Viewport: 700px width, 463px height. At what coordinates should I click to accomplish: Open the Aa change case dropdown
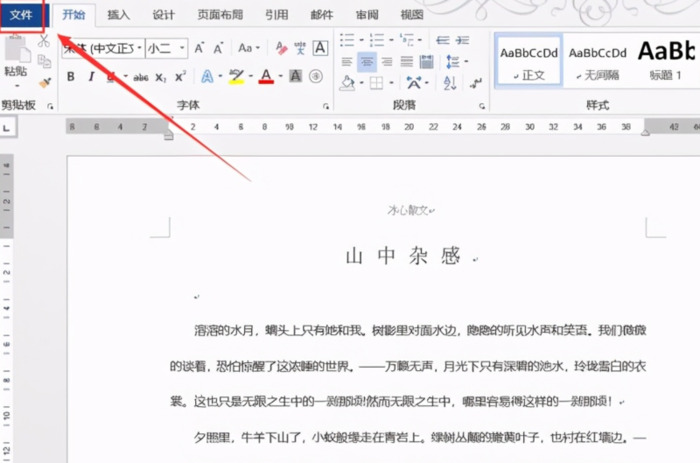pos(249,48)
